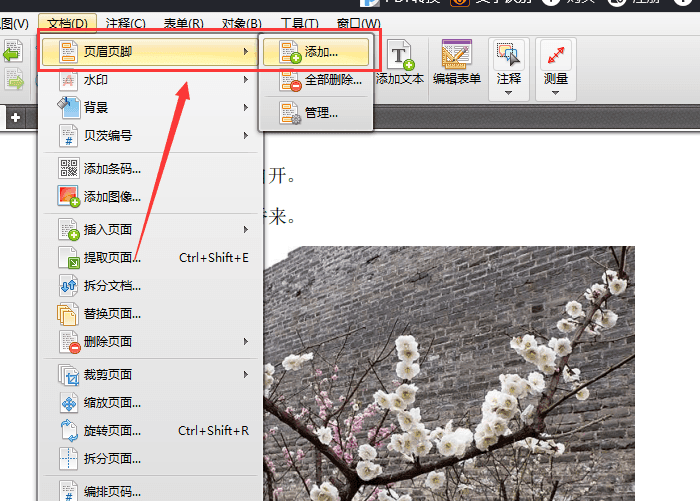Expand arrow next to 页眉页脚
Screen dimensions: 700x501
pos(246,52)
